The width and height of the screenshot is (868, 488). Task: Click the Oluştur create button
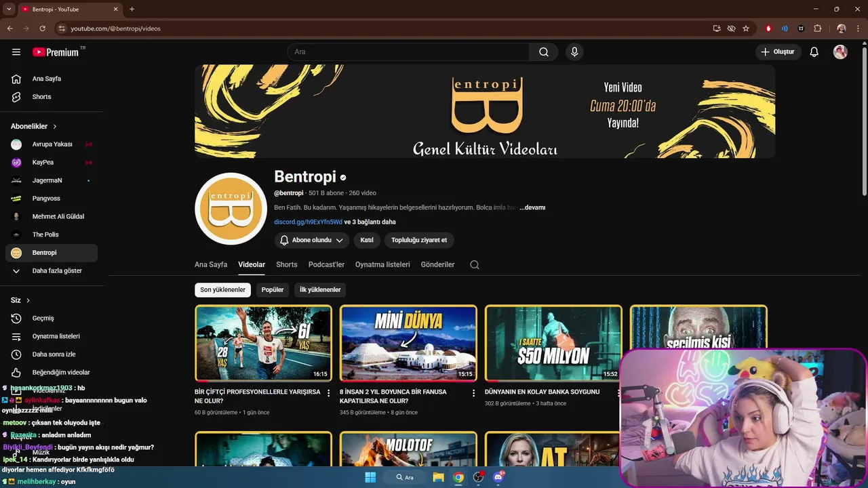(x=778, y=52)
